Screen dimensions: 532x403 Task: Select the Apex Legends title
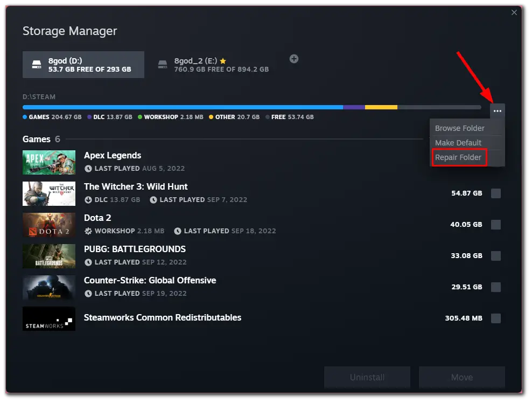[113, 156]
